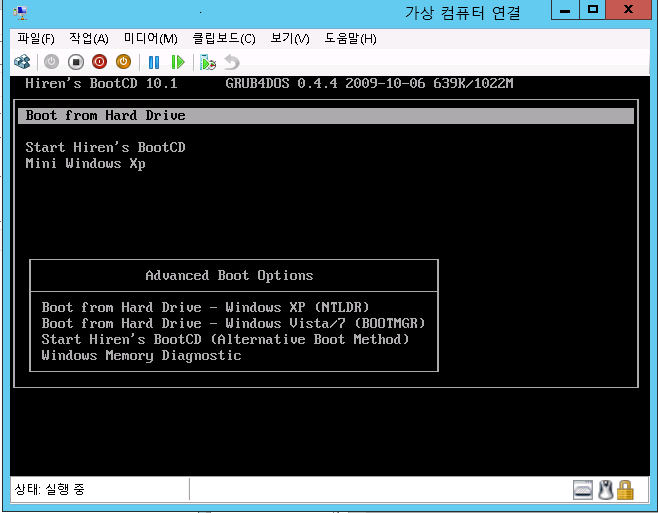Choose 'Windows XP (NTLDR)' boot option
Viewport: 658px width, 513px height.
pos(205,307)
